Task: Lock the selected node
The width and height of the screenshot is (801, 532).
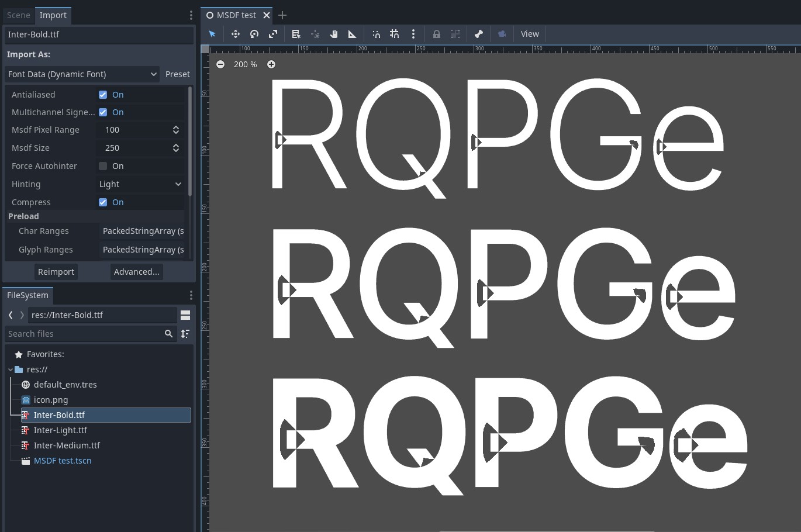Action: point(437,34)
